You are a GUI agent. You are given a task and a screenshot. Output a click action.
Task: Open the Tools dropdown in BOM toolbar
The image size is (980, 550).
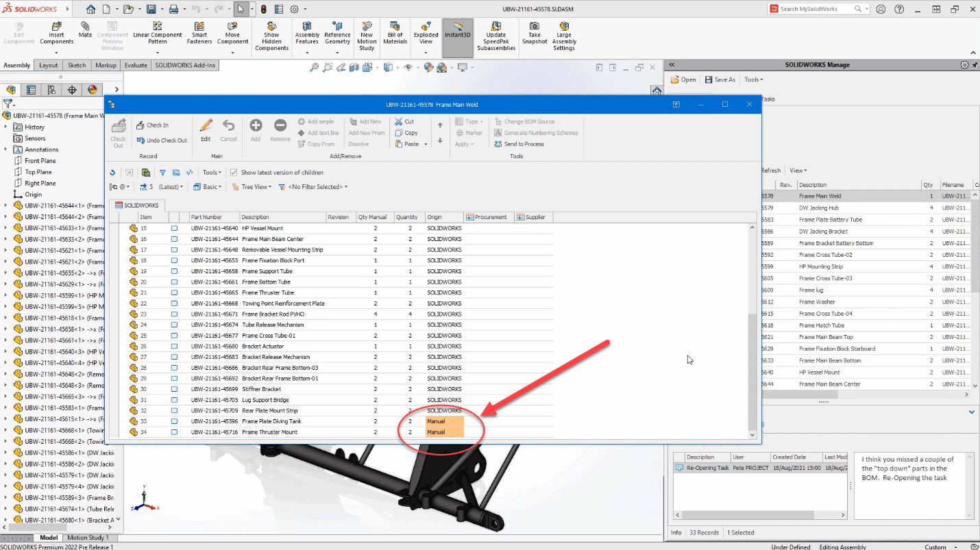click(x=212, y=173)
